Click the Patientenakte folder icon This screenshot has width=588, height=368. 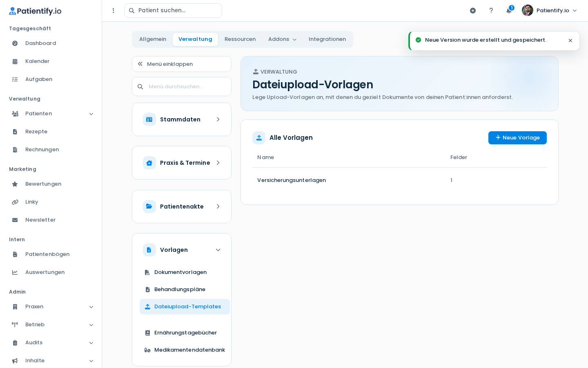pyautogui.click(x=149, y=206)
